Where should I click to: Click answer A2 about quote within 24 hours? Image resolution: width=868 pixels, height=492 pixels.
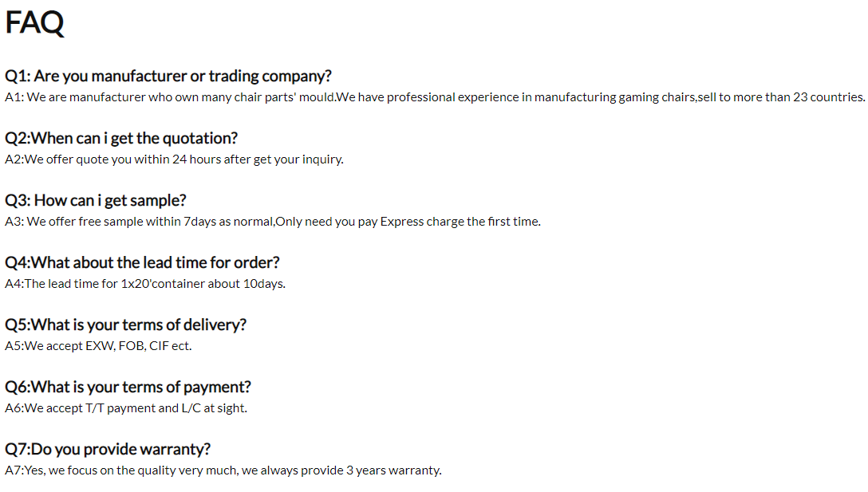click(174, 159)
